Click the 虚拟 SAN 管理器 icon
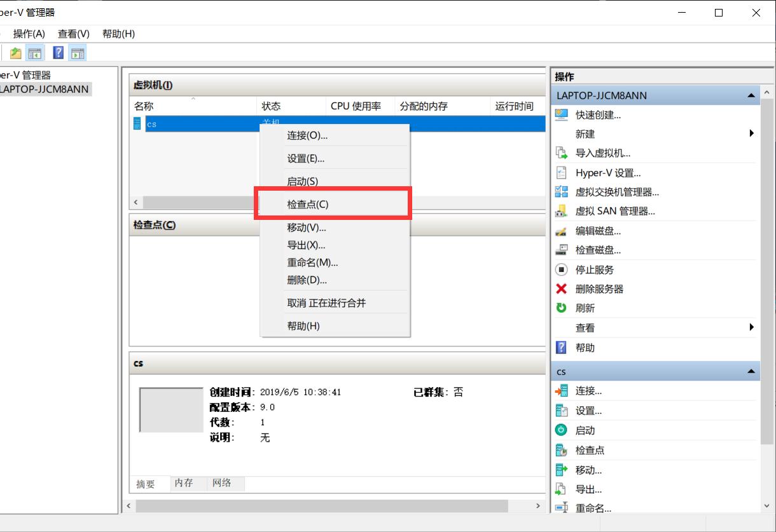 click(561, 211)
